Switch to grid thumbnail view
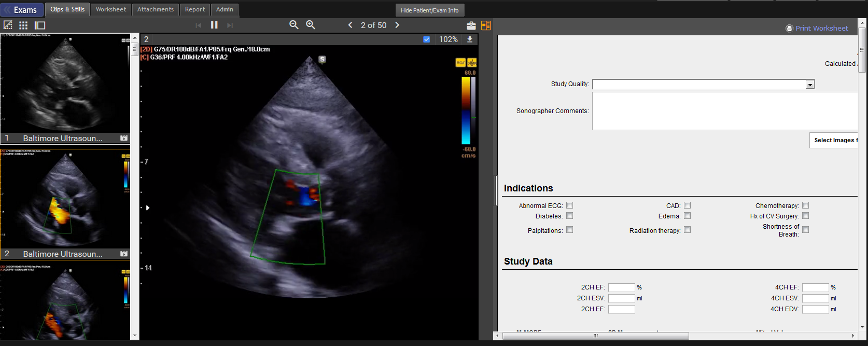The width and height of the screenshot is (868, 346). point(23,25)
